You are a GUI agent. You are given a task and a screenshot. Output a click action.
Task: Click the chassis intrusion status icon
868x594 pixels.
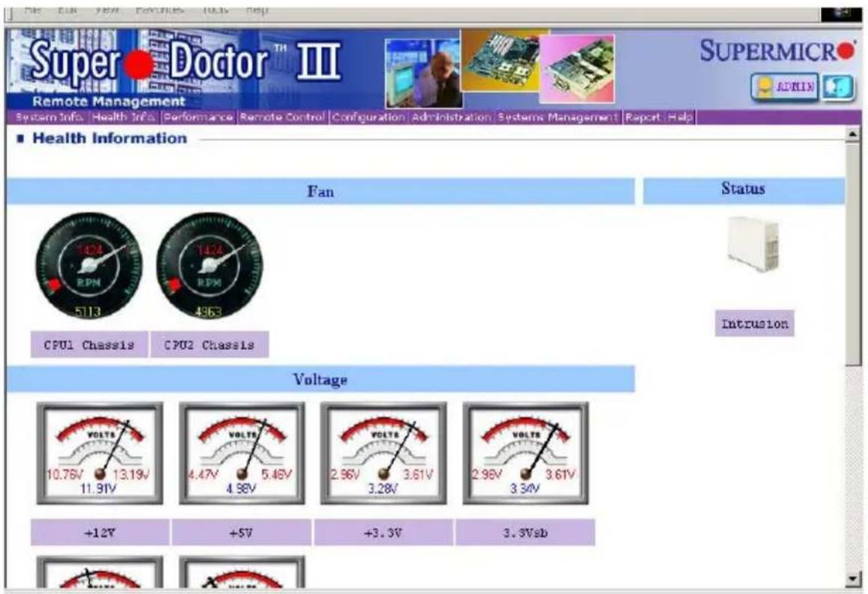click(754, 244)
